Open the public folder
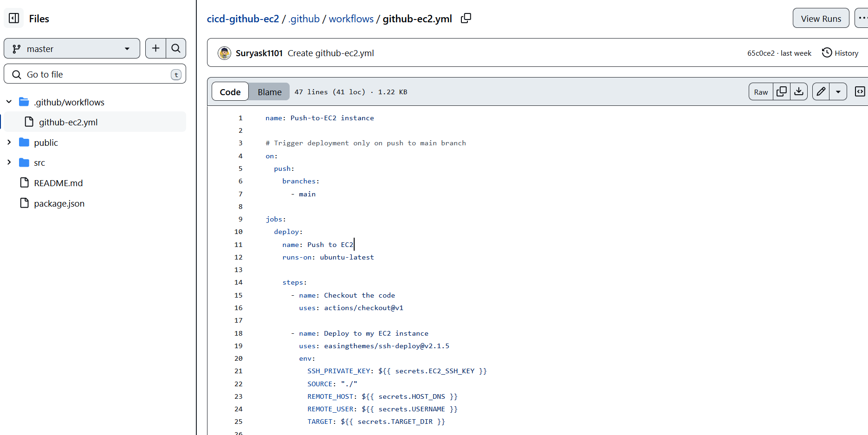Screen dimensions: 868x435 coord(46,143)
